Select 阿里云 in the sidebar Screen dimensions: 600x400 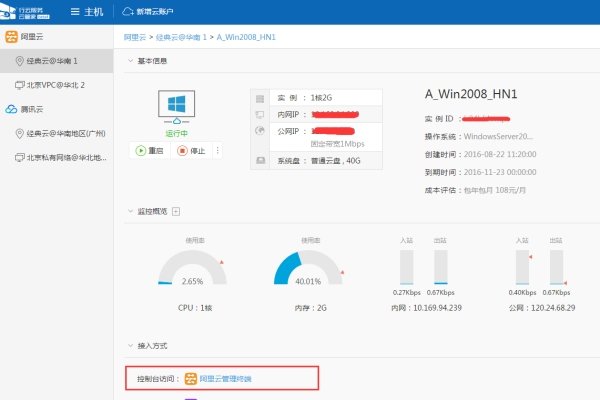point(32,37)
